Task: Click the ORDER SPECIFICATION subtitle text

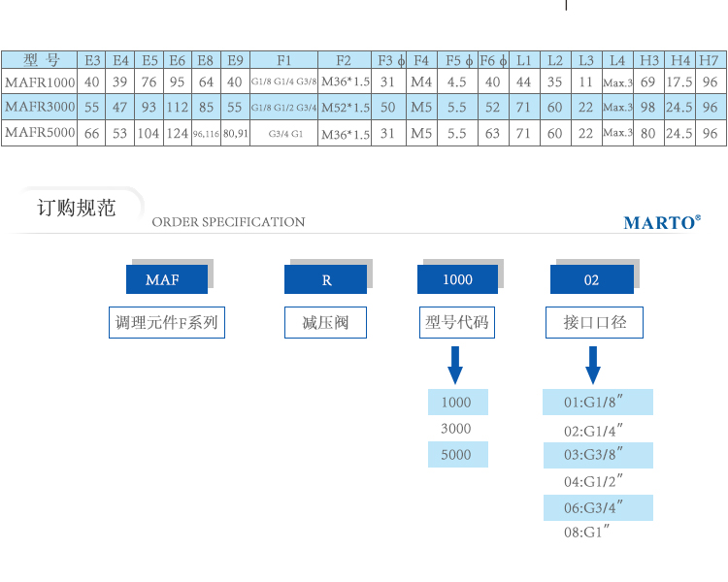Action: coord(228,222)
